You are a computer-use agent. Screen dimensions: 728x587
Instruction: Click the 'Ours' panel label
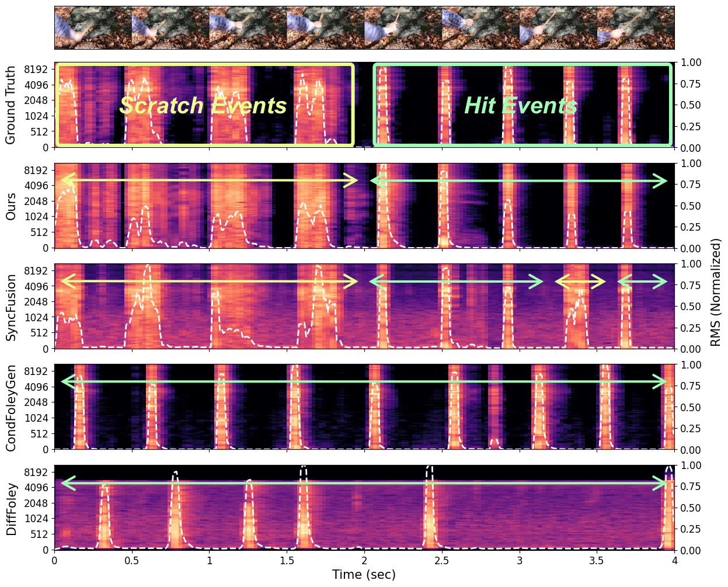[x=11, y=206]
